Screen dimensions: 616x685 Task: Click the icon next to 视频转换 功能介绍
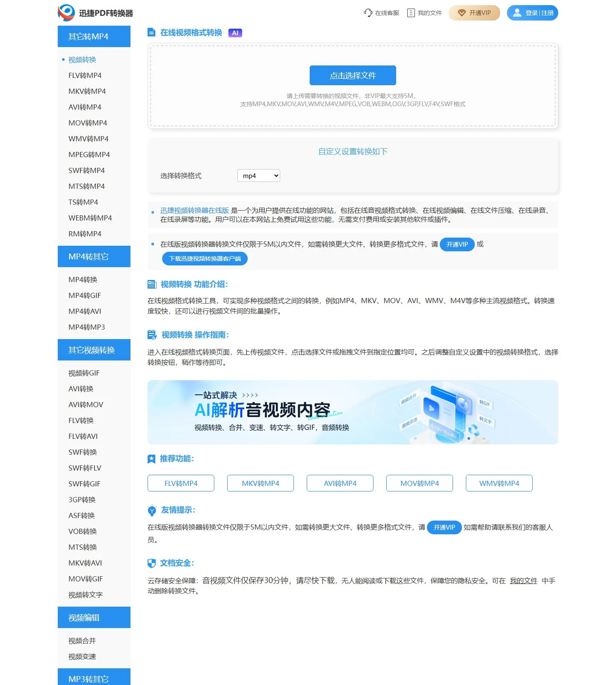152,284
